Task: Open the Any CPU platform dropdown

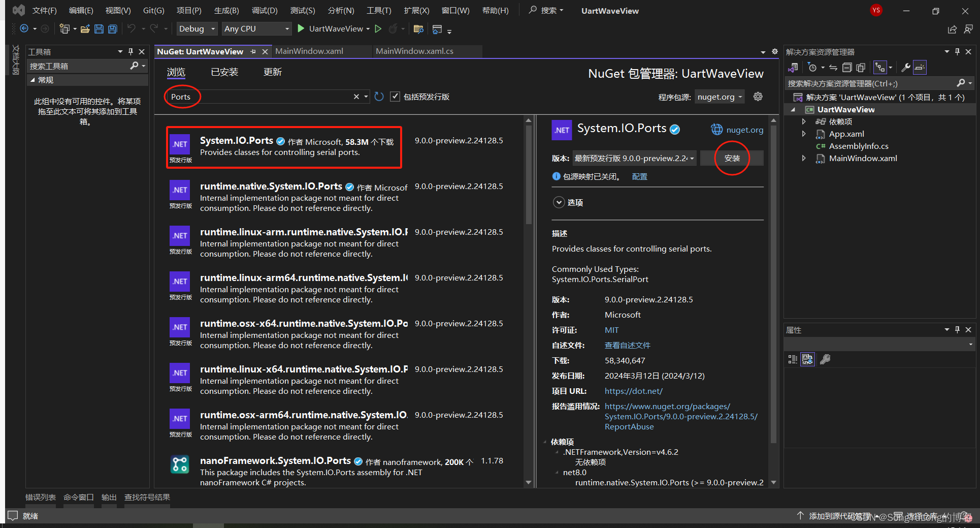Action: (x=257, y=29)
